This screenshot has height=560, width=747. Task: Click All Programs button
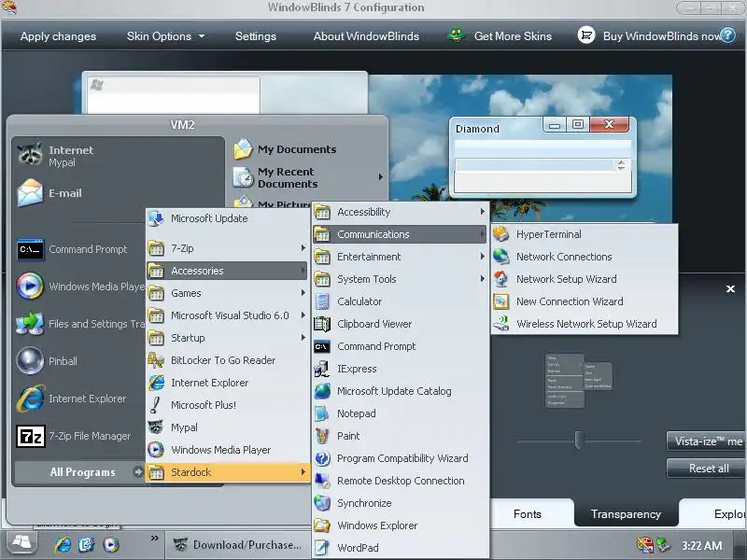79,472
